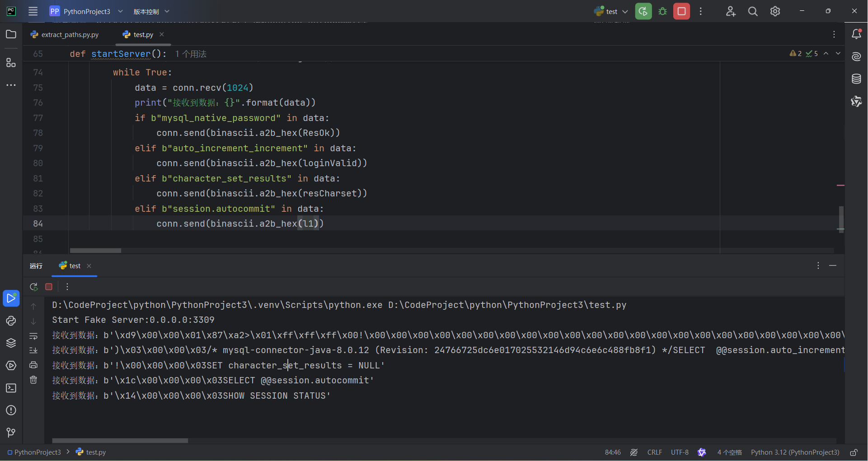Click the test.py path link in console
This screenshot has height=461, width=868.
coord(507,305)
